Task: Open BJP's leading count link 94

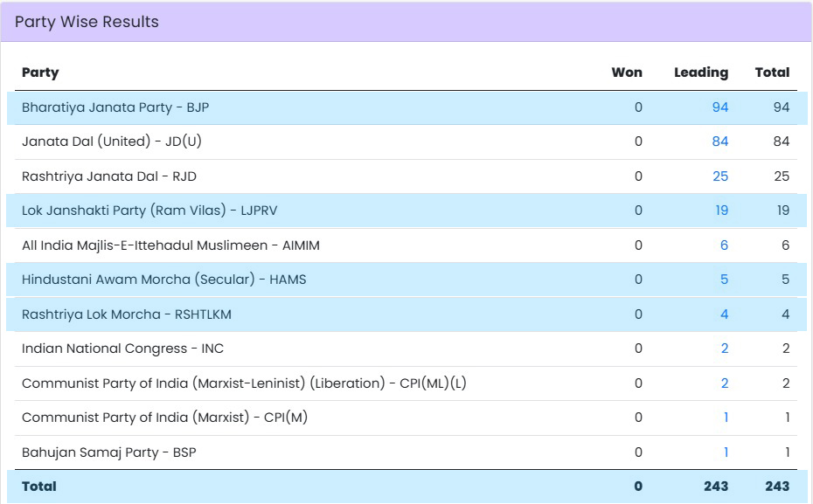Action: [x=719, y=107]
